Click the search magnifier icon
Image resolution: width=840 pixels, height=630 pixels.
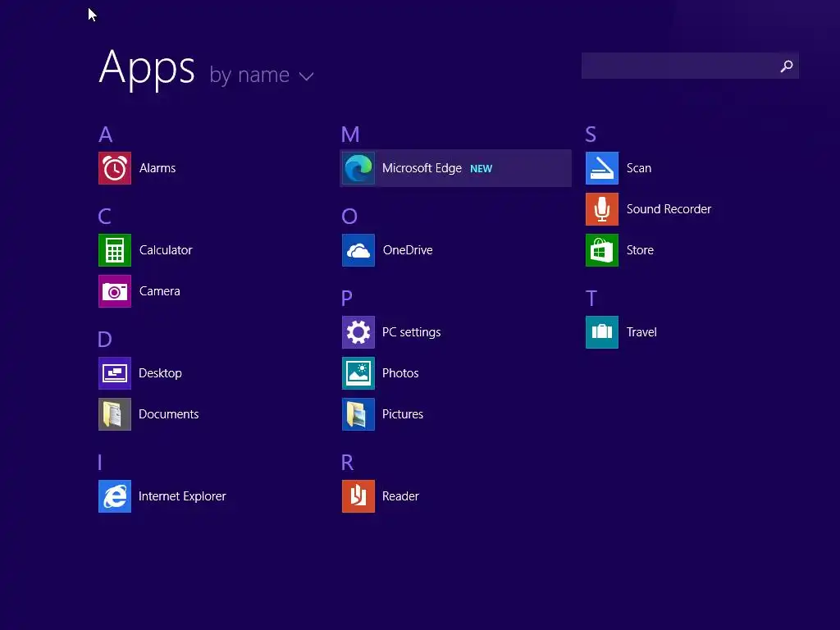pyautogui.click(x=787, y=66)
